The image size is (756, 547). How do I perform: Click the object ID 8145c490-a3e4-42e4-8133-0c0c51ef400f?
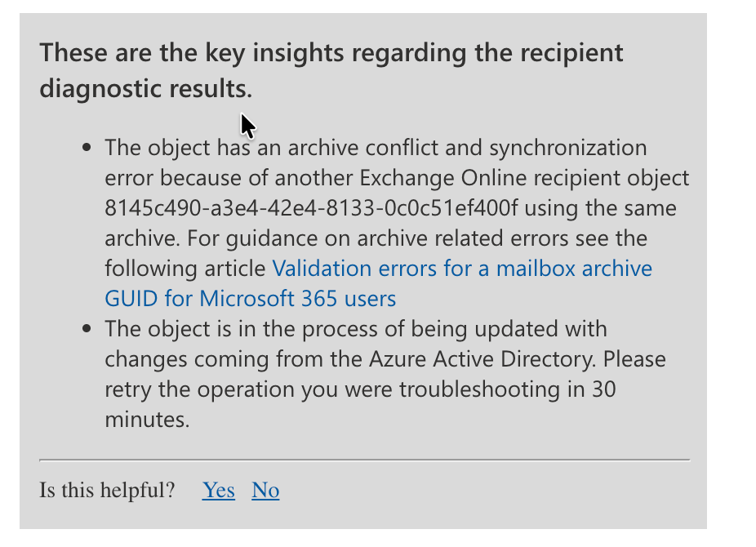coord(311,208)
